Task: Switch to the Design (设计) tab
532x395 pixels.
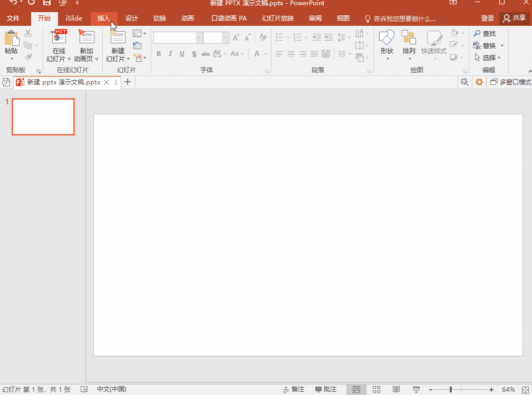Action: tap(132, 18)
